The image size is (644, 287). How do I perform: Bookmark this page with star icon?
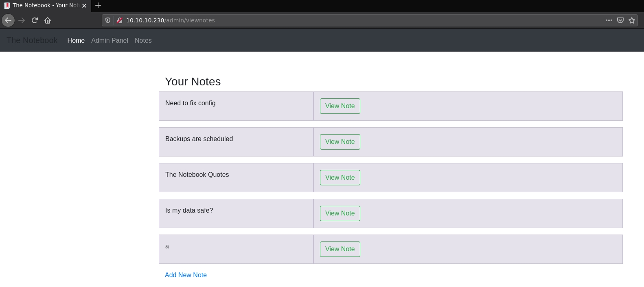tap(632, 20)
